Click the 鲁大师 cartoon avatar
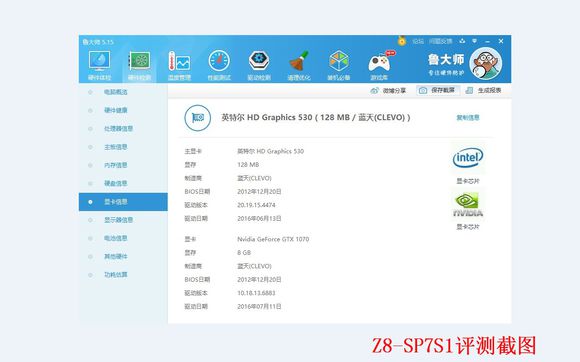Screen dimensions: 580x362 coord(486,63)
